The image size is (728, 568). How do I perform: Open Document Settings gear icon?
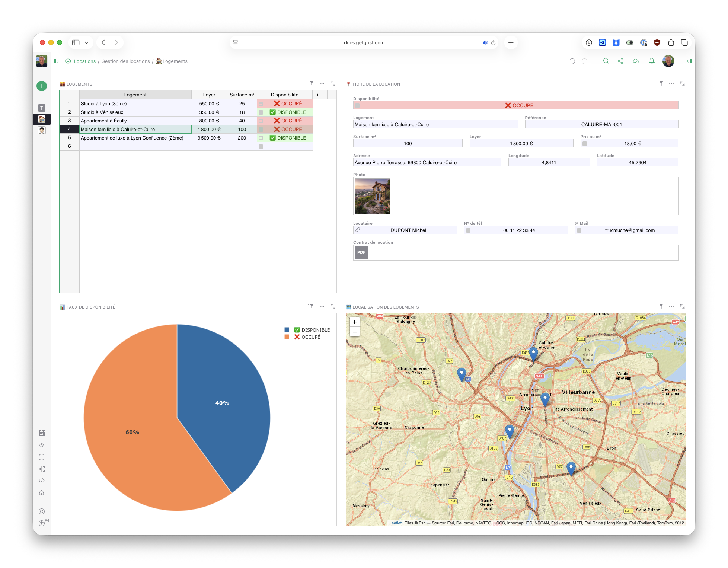click(42, 493)
